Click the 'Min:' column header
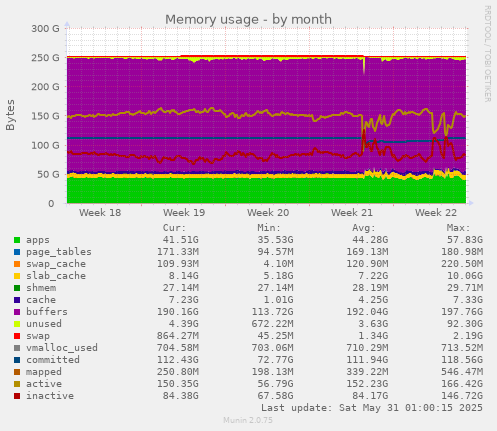The width and height of the screenshot is (497, 431). pos(269,228)
